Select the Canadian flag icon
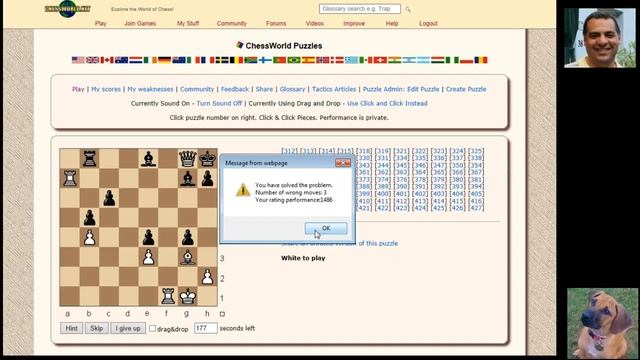Screen dimensions: 640x360 [107, 60]
